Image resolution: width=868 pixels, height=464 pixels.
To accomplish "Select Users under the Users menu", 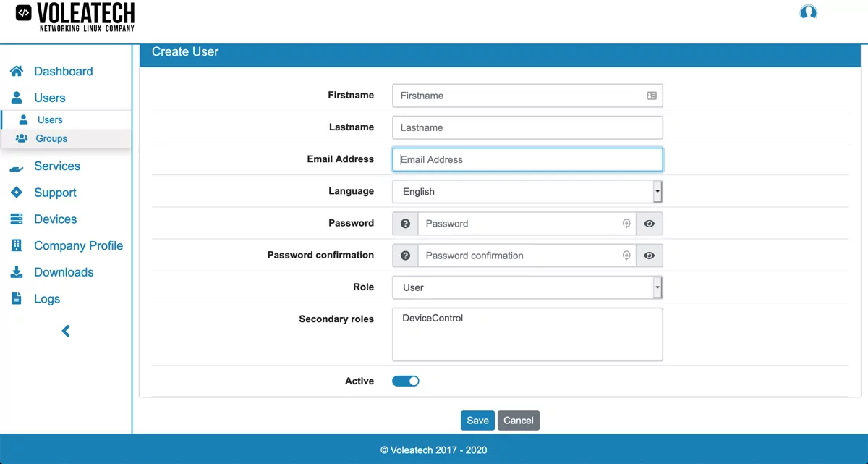I will (x=50, y=119).
